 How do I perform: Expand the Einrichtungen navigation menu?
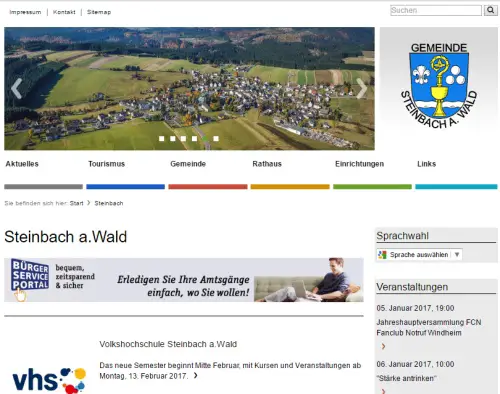359,164
